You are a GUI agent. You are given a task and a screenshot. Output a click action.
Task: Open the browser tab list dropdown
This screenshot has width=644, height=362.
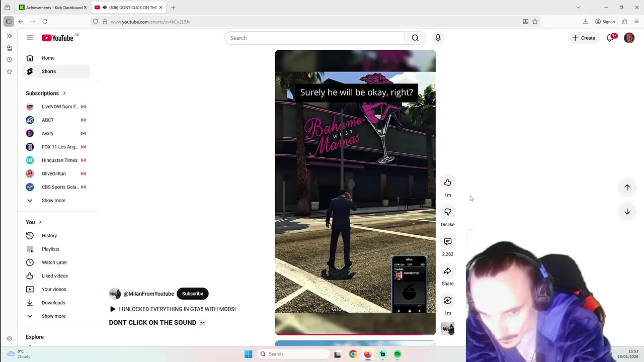pyautogui.click(x=578, y=8)
